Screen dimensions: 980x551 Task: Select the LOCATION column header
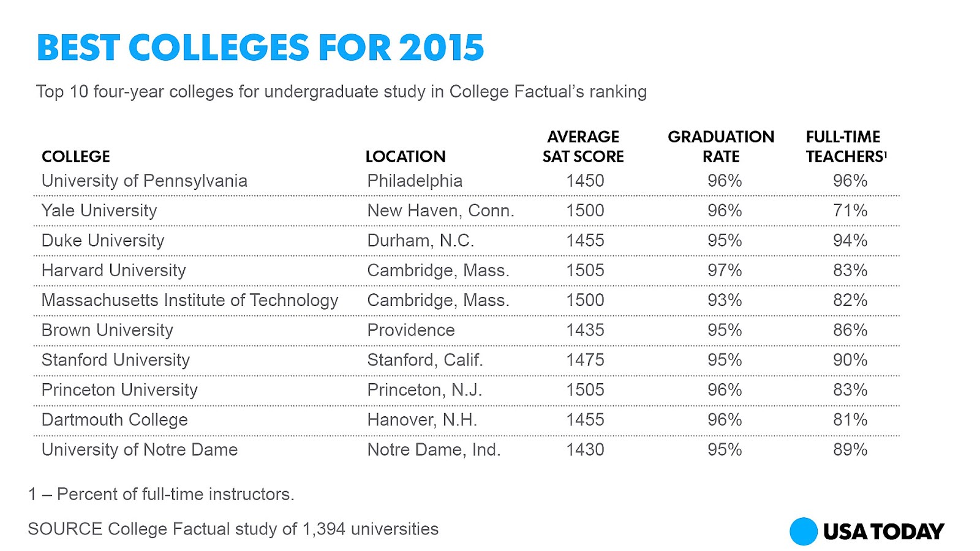pos(405,157)
